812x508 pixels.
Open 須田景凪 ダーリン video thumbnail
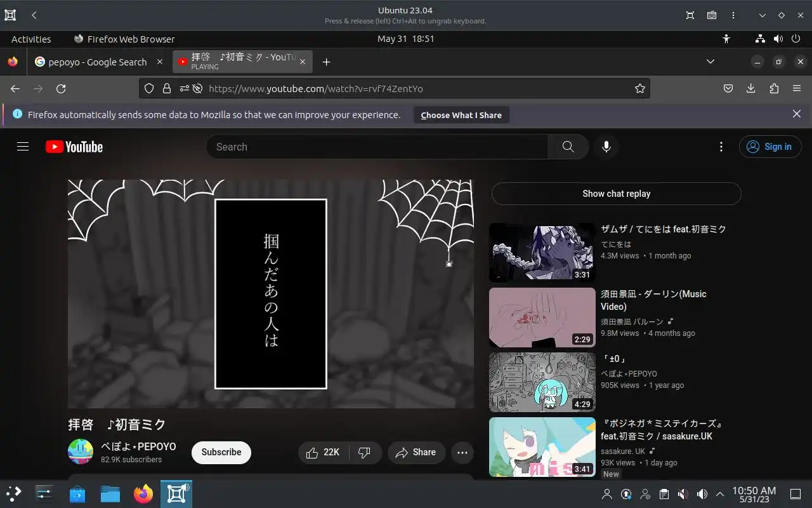pos(542,317)
